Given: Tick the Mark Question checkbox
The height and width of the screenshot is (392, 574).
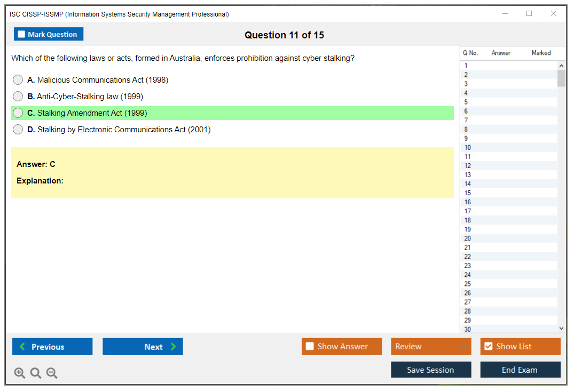Looking at the screenshot, I should pos(22,35).
